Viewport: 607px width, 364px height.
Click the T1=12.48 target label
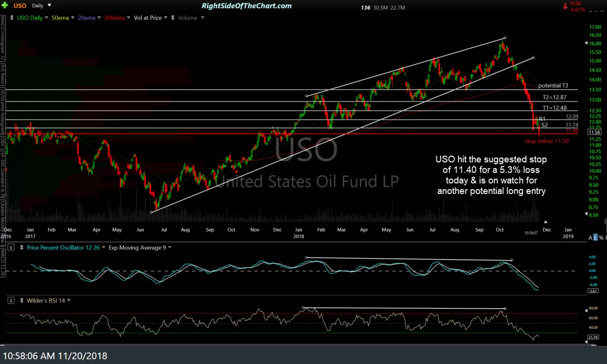pyautogui.click(x=554, y=108)
